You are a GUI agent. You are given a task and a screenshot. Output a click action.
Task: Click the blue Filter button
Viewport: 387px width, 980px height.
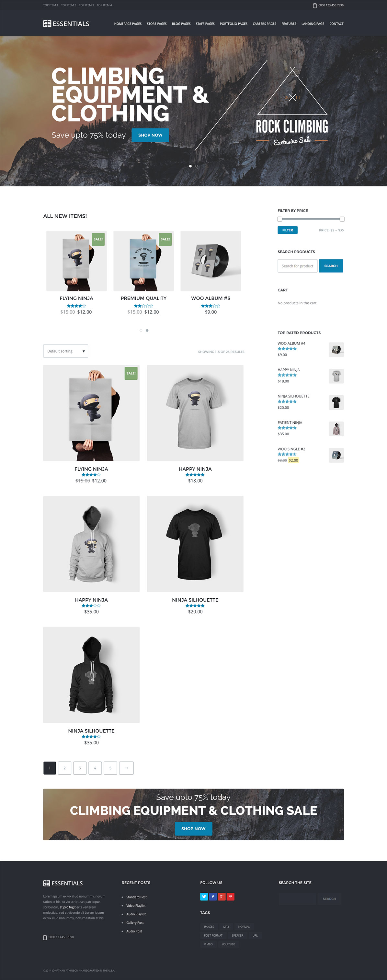coord(288,230)
